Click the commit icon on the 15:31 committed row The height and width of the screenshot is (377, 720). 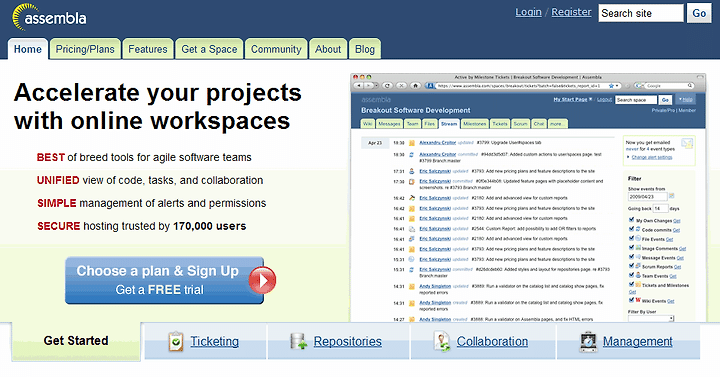pos(412,270)
